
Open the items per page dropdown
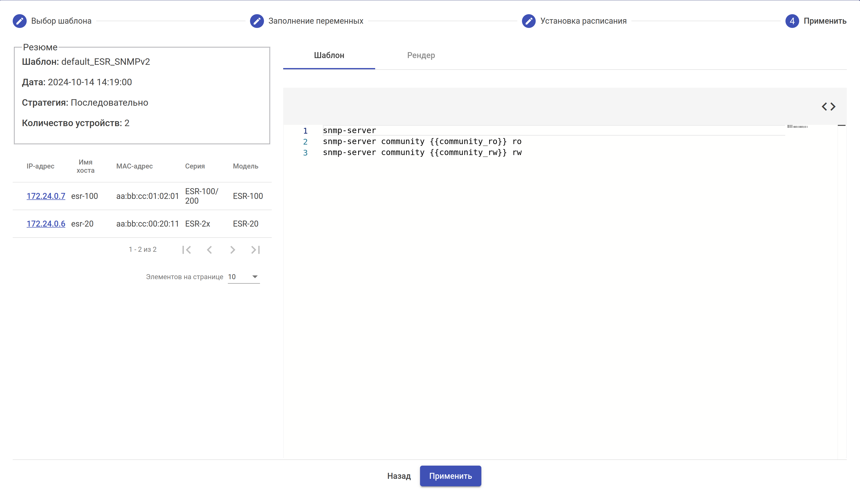[x=244, y=277]
